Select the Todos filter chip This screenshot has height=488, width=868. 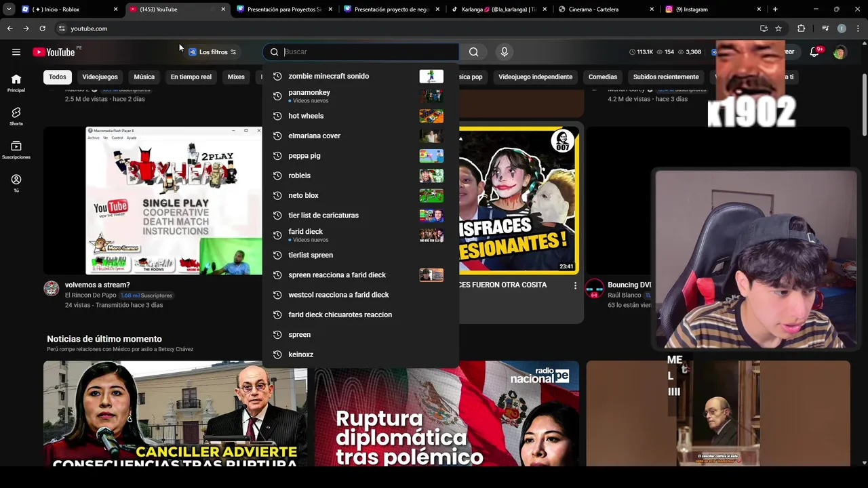click(x=58, y=77)
